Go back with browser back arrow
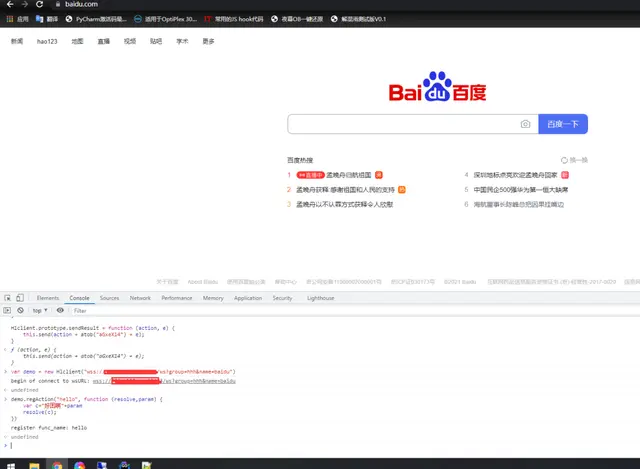 10,4
